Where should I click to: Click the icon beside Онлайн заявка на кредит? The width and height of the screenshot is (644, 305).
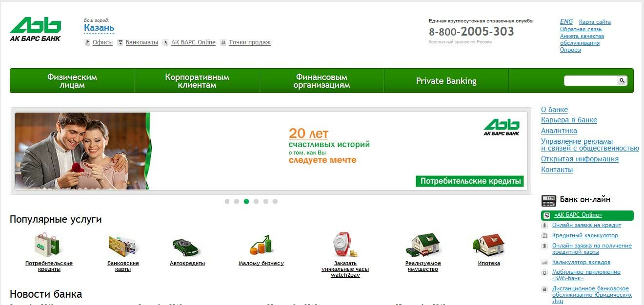pos(544,226)
